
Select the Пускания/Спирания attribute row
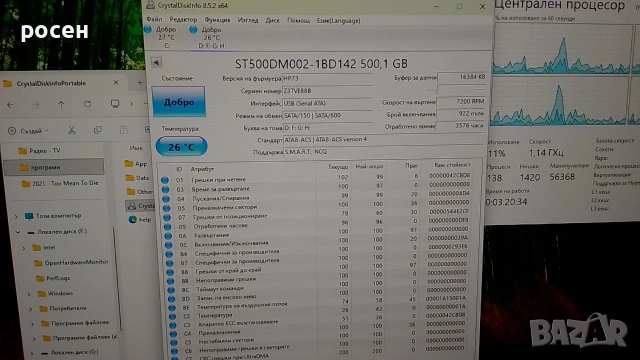tap(317, 197)
